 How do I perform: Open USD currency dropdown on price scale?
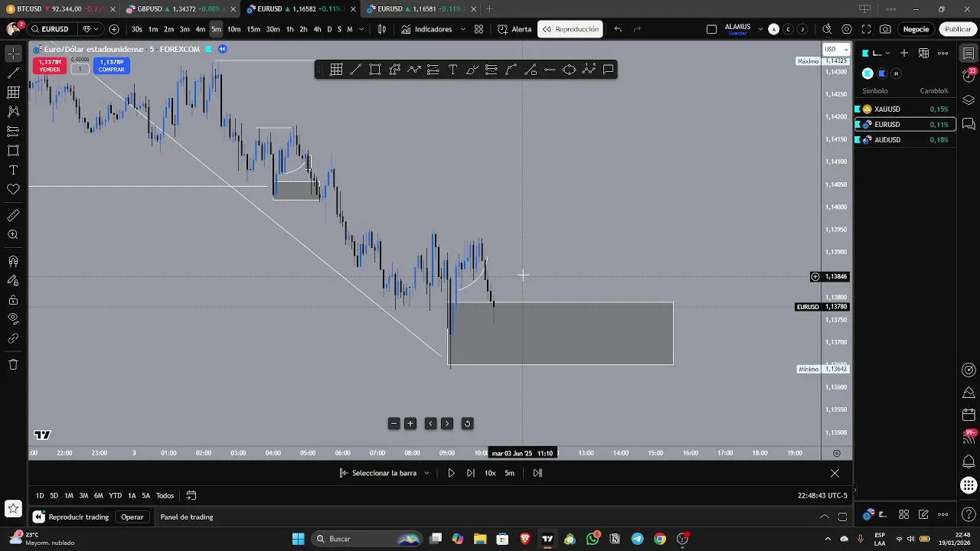[x=835, y=49]
